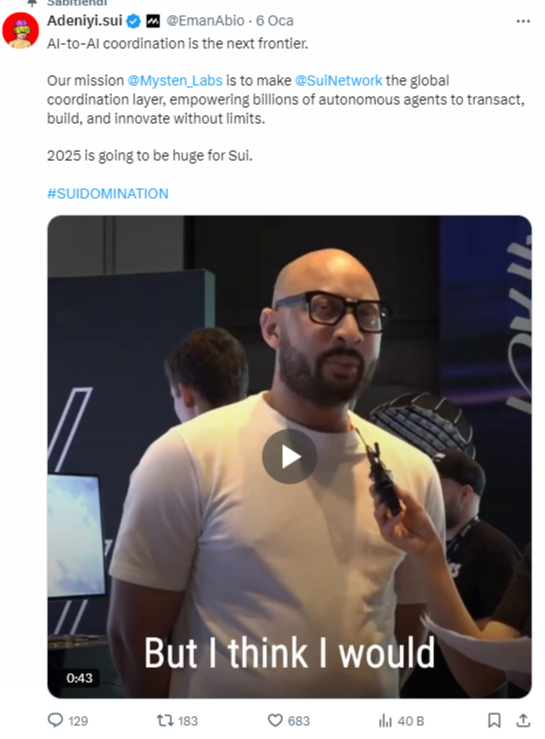Bookmark this post
This screenshot has width=545, height=739.
tap(494, 720)
